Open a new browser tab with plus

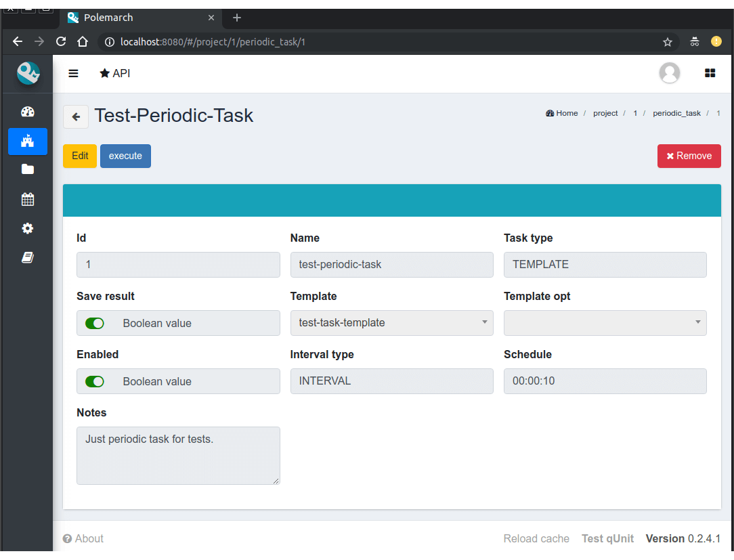237,18
